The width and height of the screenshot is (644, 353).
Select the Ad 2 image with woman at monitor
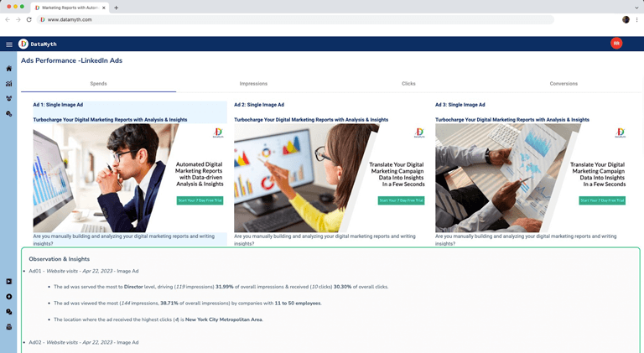330,178
